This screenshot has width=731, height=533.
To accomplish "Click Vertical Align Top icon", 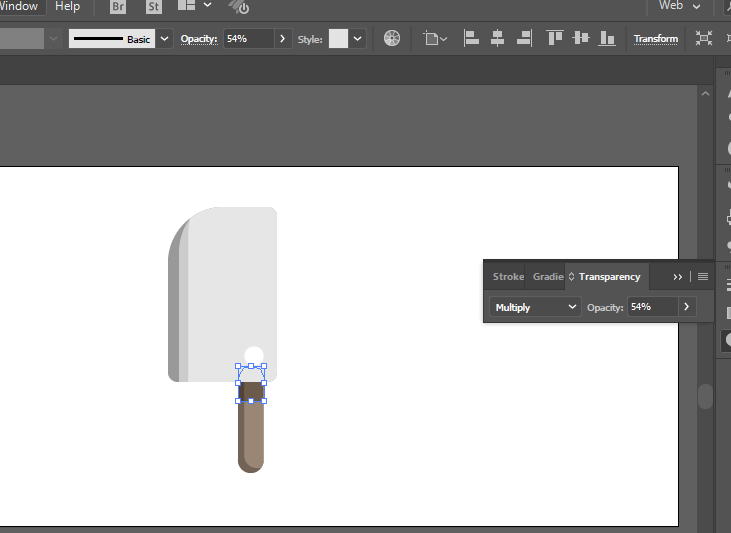I will pyautogui.click(x=555, y=39).
